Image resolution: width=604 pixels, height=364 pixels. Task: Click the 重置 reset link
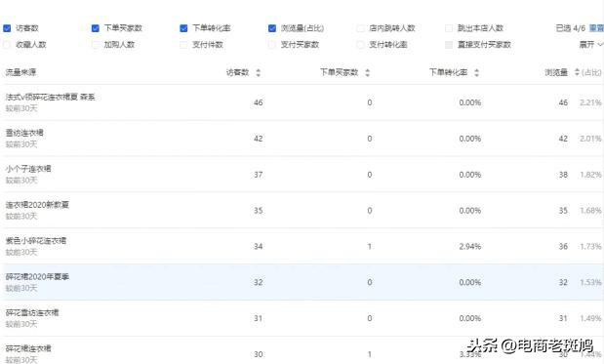tap(596, 28)
